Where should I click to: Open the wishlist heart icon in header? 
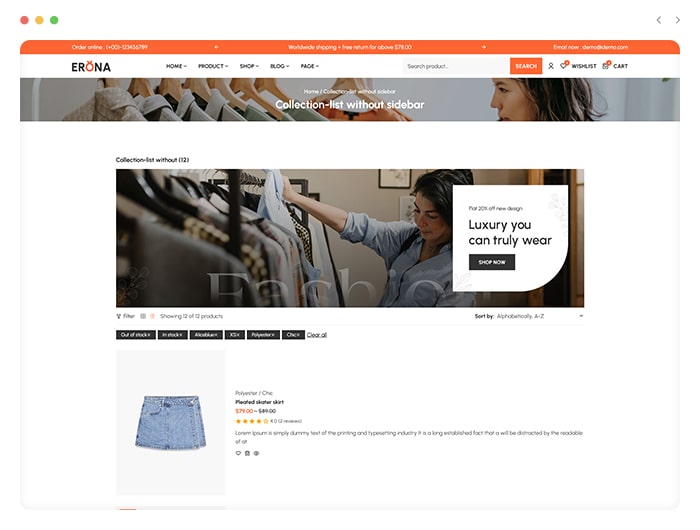click(x=563, y=66)
